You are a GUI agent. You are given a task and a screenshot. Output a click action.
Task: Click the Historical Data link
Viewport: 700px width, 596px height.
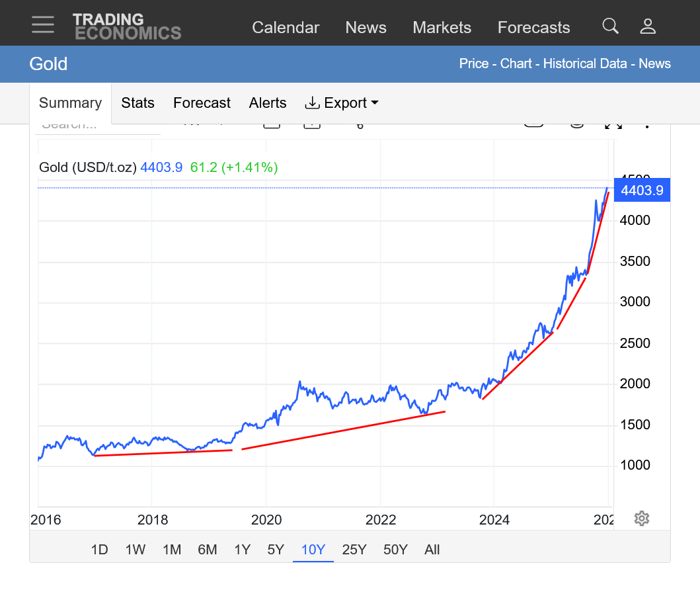[x=584, y=64]
